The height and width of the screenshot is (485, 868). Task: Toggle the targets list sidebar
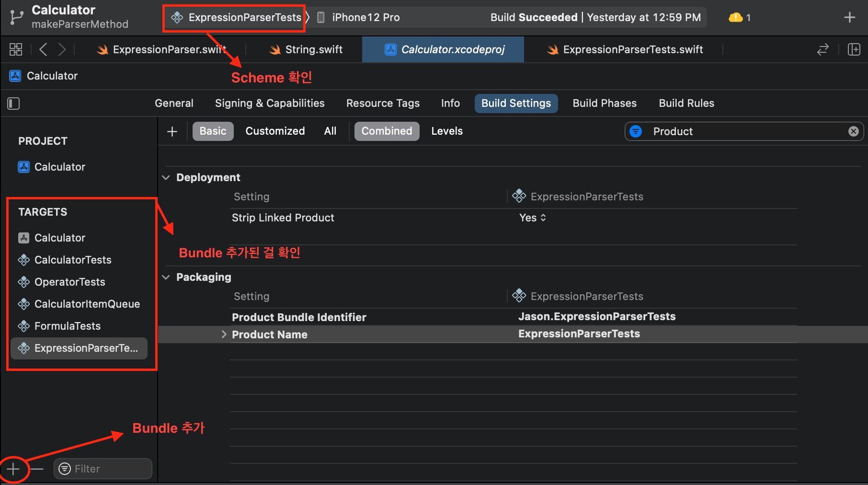pyautogui.click(x=13, y=104)
